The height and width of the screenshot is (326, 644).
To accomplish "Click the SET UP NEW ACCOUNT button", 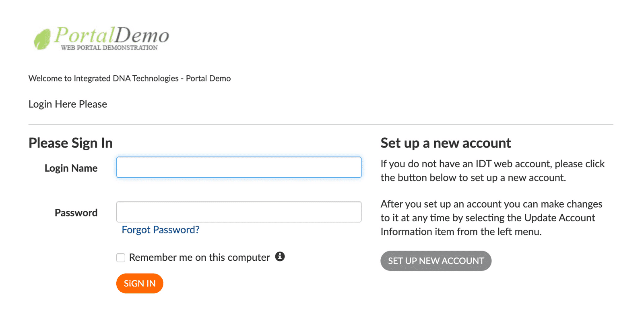I will tap(436, 261).
